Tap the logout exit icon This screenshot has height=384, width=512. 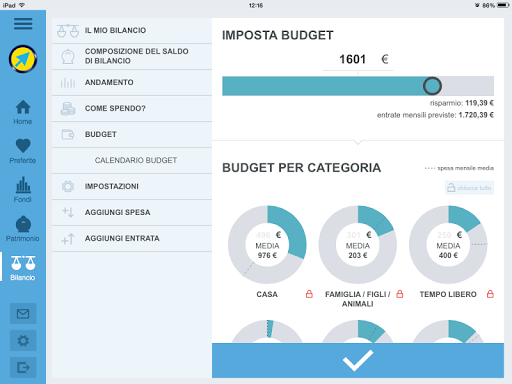tap(23, 368)
